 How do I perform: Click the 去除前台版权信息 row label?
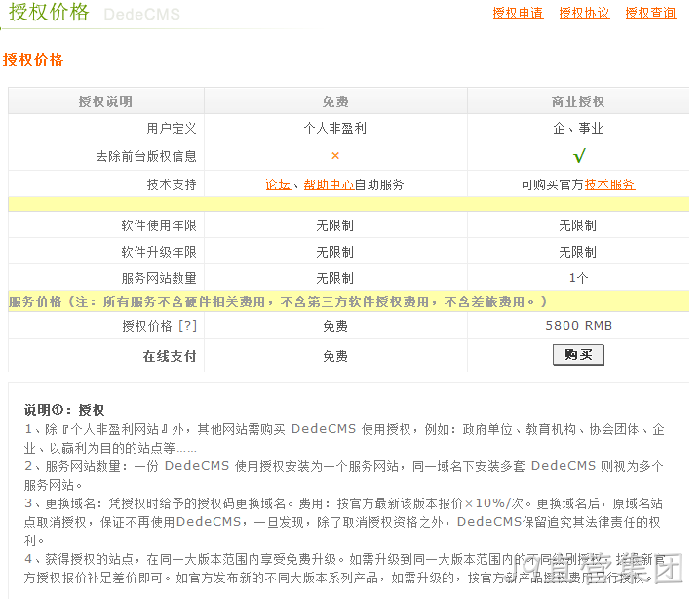[146, 156]
